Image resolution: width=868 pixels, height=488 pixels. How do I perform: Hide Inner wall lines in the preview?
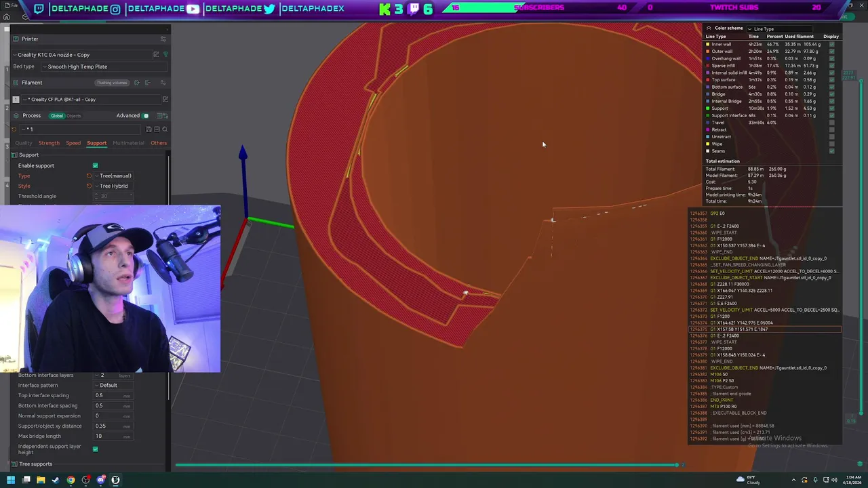pyautogui.click(x=831, y=44)
